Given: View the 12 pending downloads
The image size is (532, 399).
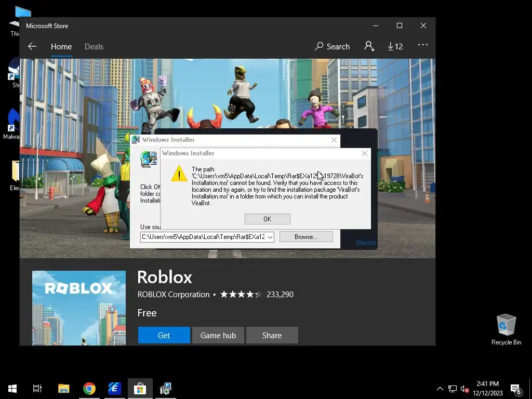Looking at the screenshot, I should (395, 46).
